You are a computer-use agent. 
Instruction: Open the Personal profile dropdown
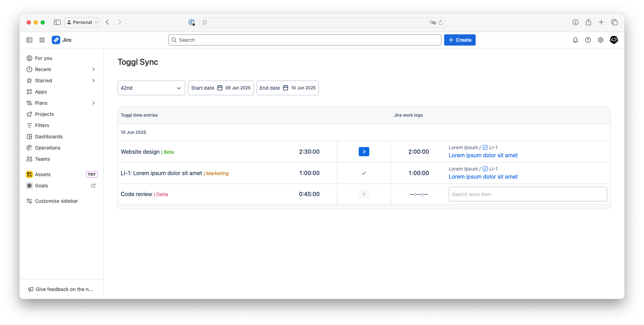tap(82, 22)
